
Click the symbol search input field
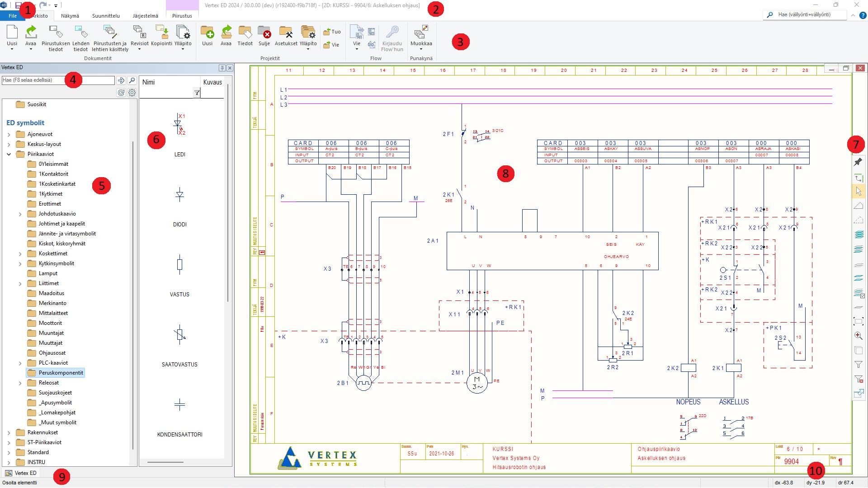pos(58,80)
